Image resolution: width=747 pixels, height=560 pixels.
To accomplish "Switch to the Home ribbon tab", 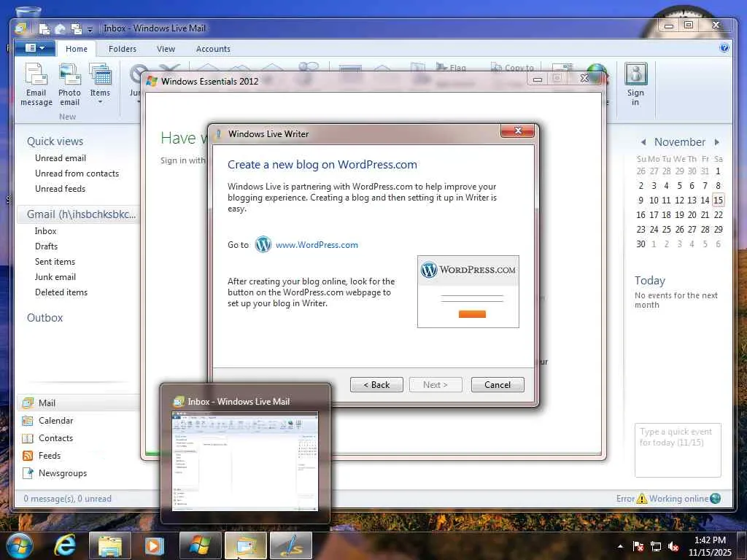I will (77, 49).
